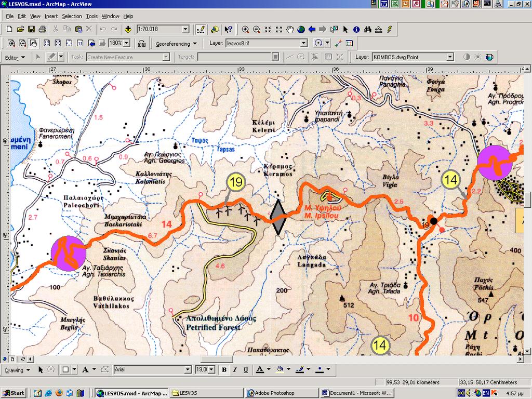Select Features tool icon
532x399 pixels.
coord(334,30)
